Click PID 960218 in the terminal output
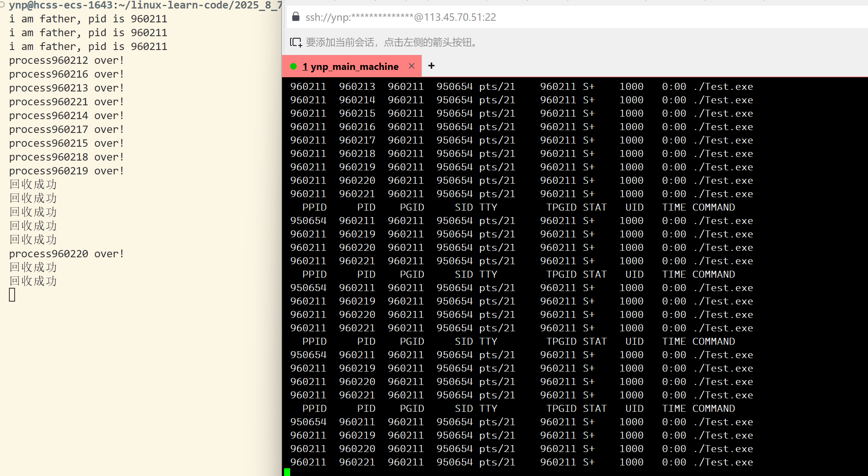 click(x=357, y=154)
